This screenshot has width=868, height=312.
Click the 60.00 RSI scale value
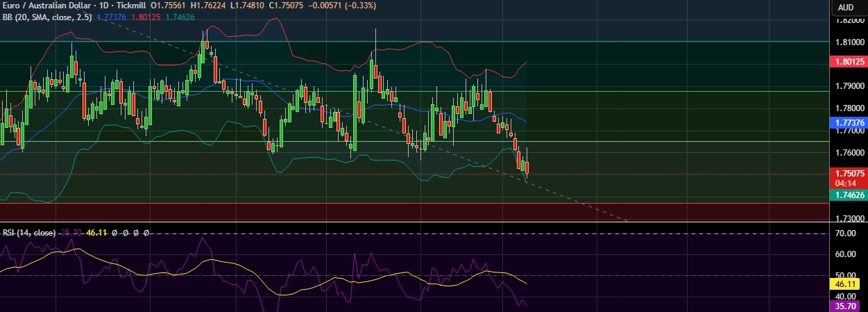(844, 254)
